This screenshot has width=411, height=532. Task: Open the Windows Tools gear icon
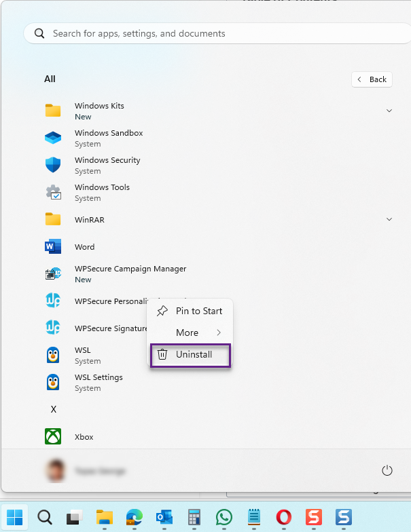coord(53,192)
